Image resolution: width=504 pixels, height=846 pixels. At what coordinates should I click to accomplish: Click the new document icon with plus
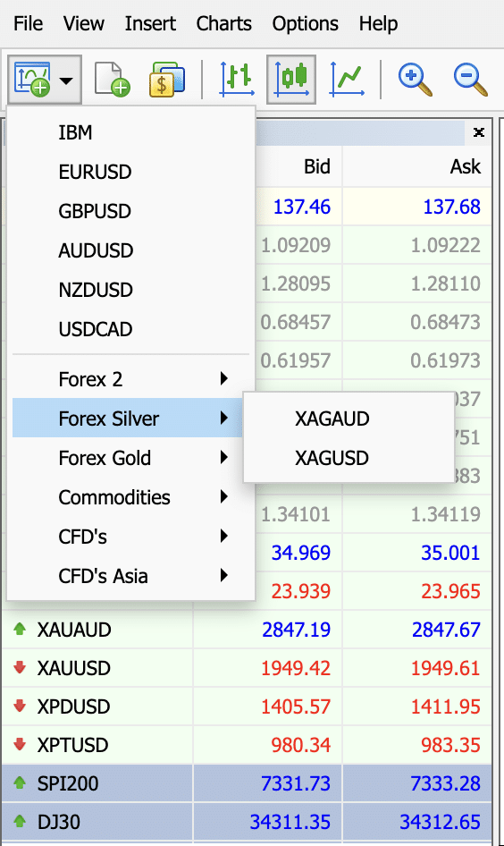click(112, 80)
